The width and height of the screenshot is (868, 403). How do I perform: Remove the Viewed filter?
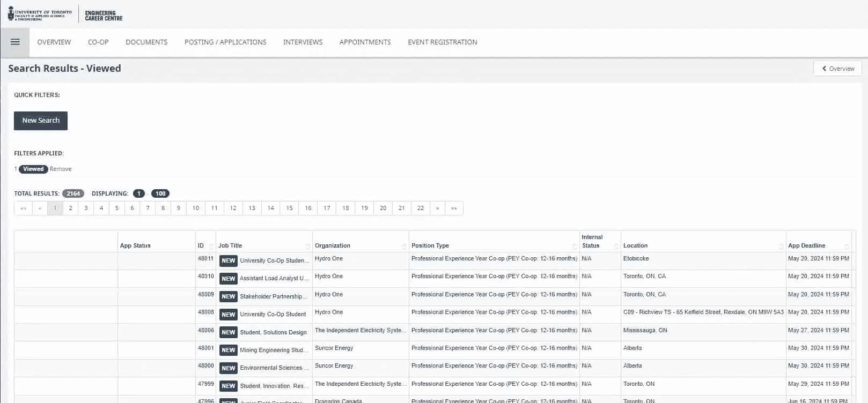[61, 169]
